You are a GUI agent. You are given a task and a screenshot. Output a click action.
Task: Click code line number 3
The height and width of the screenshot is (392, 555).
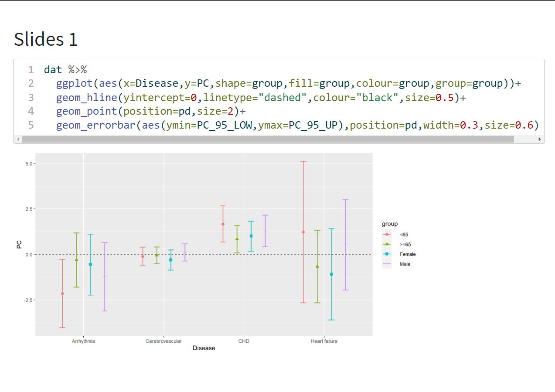click(31, 97)
